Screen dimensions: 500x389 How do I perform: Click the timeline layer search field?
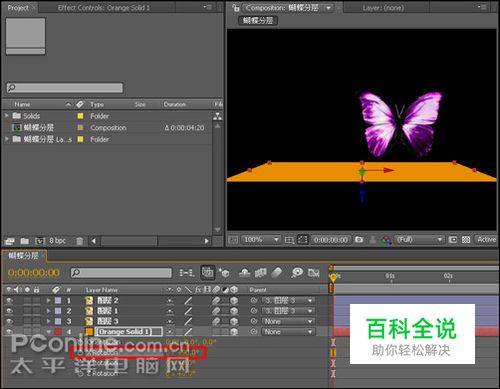click(121, 273)
